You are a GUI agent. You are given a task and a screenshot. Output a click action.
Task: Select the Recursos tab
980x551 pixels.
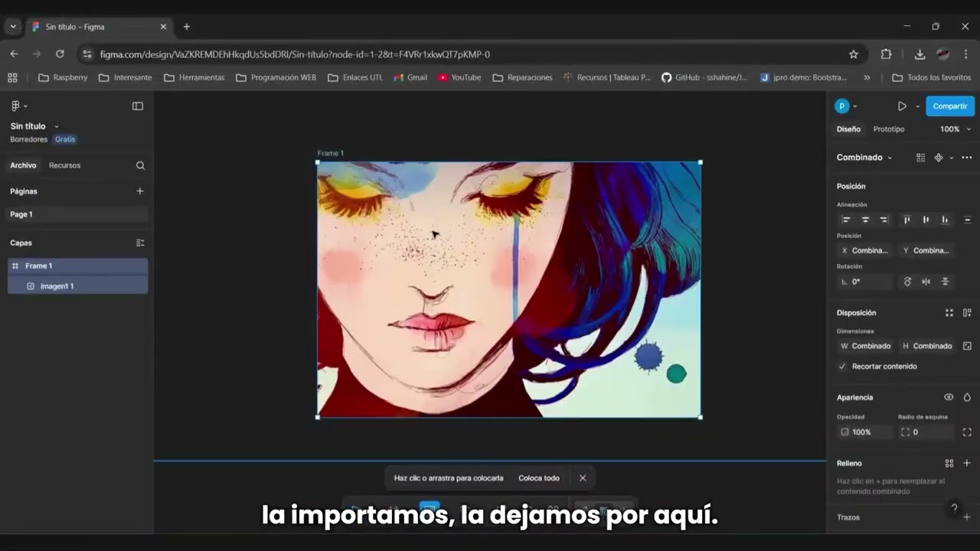[64, 165]
